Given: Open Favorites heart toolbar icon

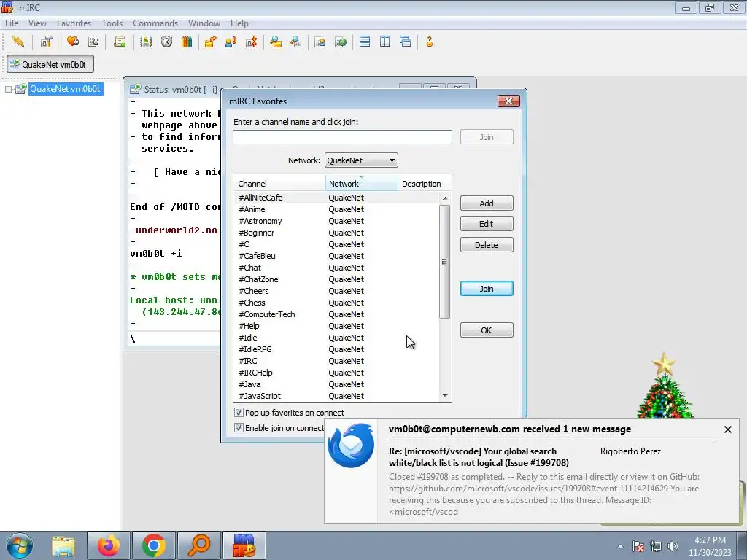Looking at the screenshot, I should [x=73, y=42].
